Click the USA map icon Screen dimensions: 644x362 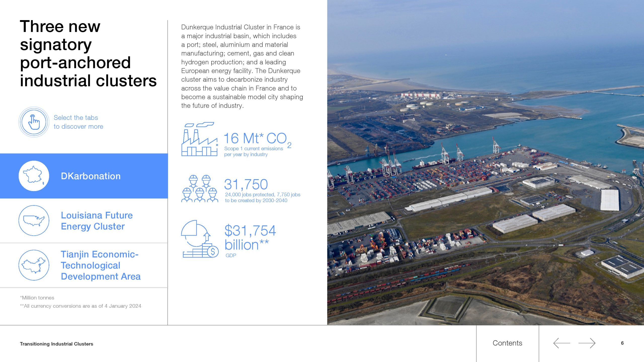pos(34,220)
